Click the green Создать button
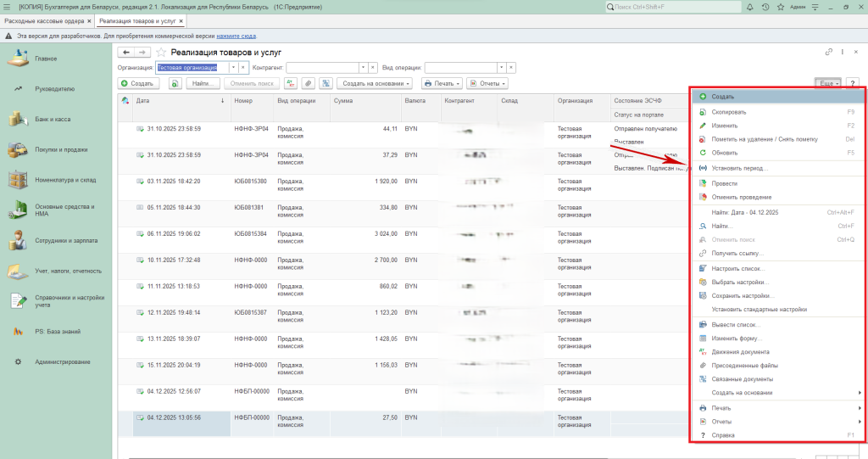Image resolution: width=868 pixels, height=459 pixels. [136, 83]
